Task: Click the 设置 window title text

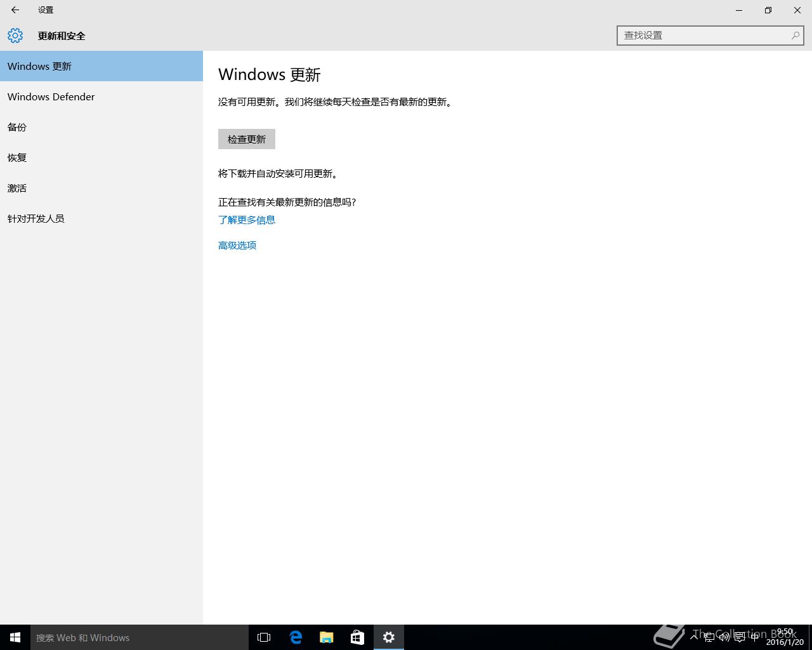Action: point(46,10)
